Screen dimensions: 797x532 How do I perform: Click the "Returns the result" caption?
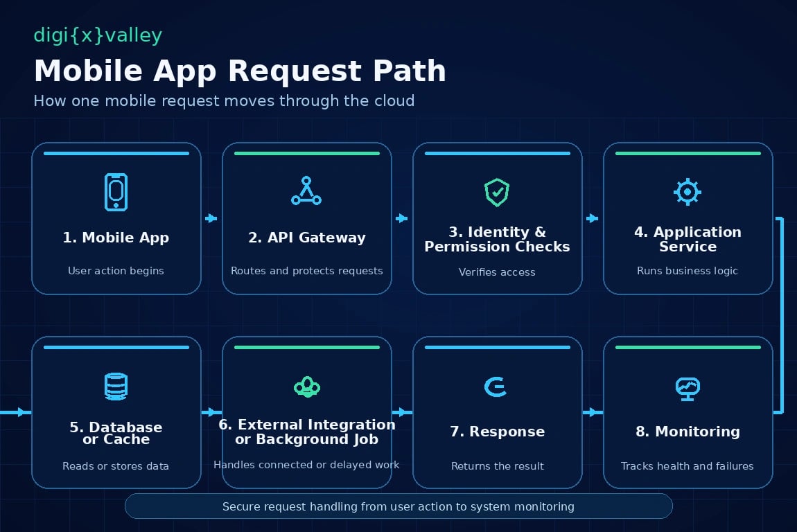497,466
